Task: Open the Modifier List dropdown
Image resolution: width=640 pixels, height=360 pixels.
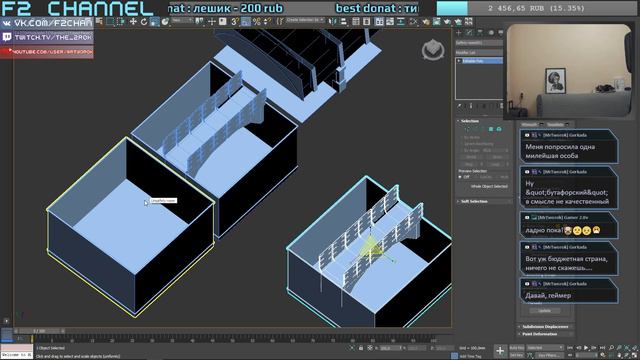Action: [x=479, y=52]
